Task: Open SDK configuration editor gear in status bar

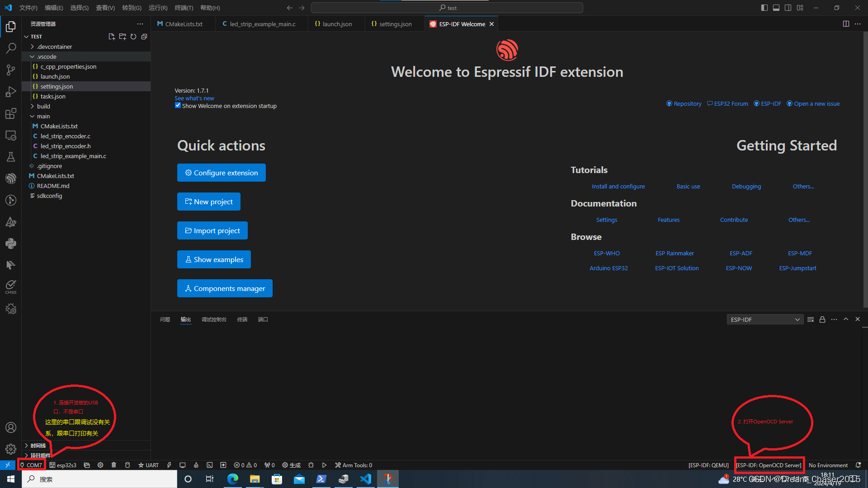Action: pos(100,465)
